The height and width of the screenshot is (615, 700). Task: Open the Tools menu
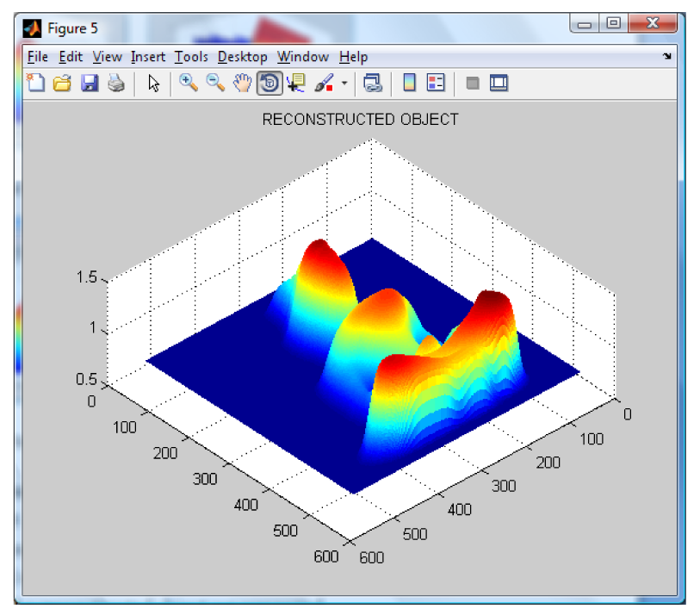click(x=191, y=57)
